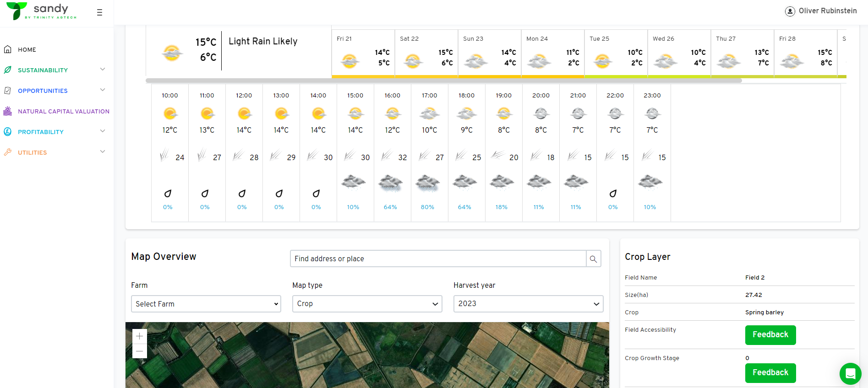Viewport: 868px width, 388px height.
Task: Open Sustainability menu item
Action: [x=43, y=70]
